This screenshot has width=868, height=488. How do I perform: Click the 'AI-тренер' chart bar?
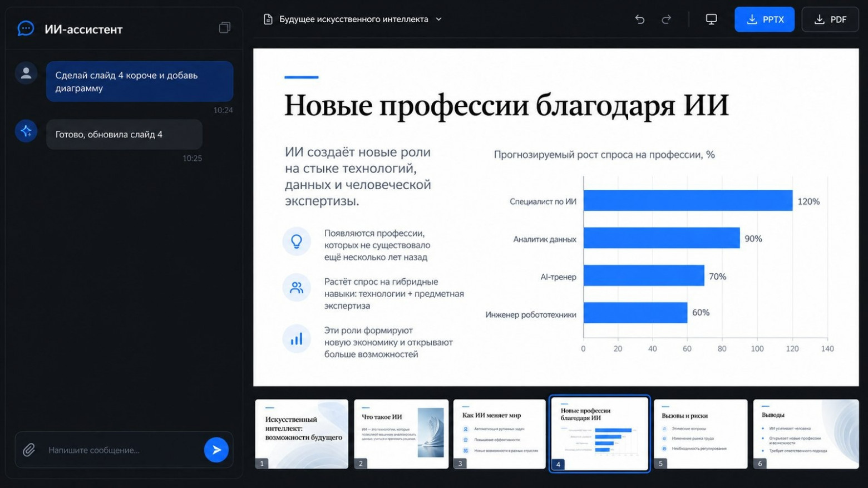click(644, 275)
